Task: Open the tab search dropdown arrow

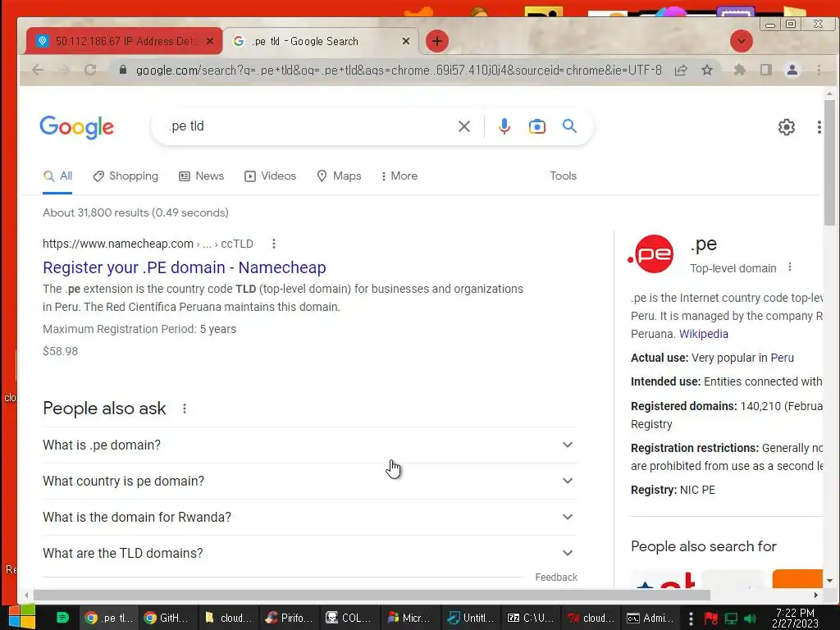Action: click(x=742, y=41)
